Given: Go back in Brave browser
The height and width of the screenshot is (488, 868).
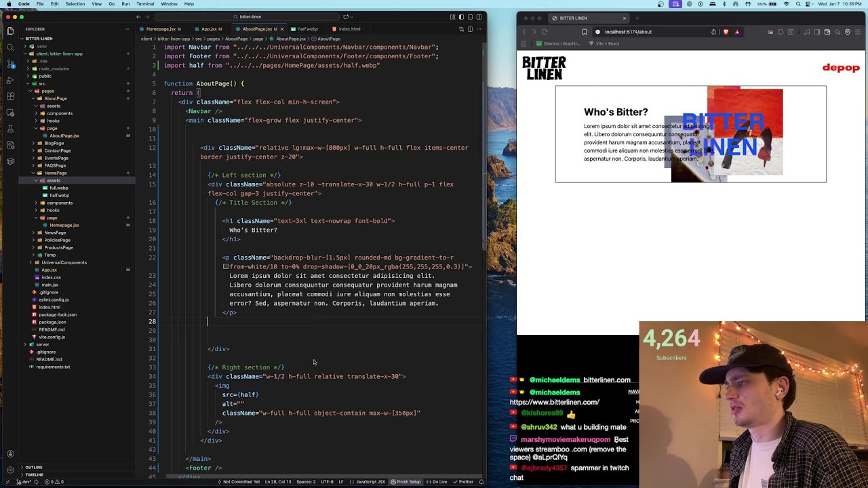Looking at the screenshot, I should pos(524,32).
